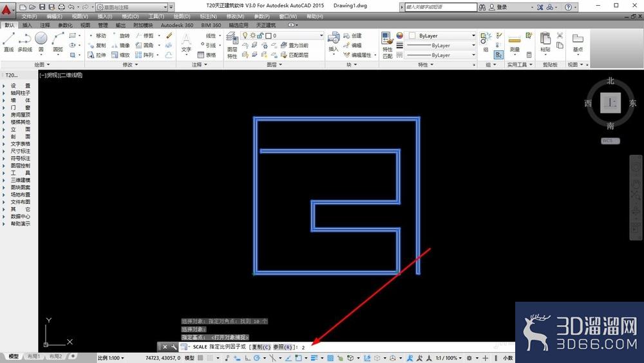The height and width of the screenshot is (363, 644).
Task: Select the 多段线 (Polyline) tool
Action: tap(24, 42)
